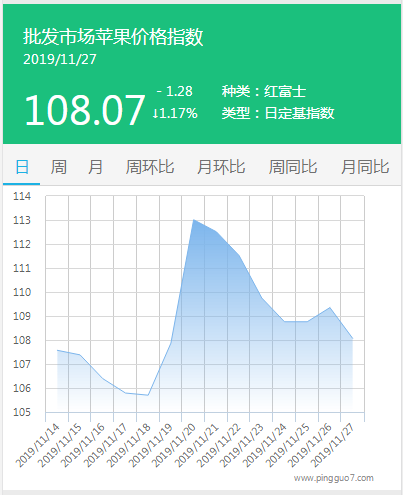Screen dimensions: 403x495
Task: Click the x-axis date 2019/11/20
Action: coord(174,445)
